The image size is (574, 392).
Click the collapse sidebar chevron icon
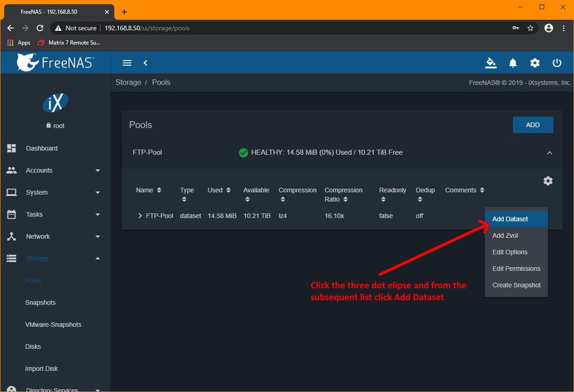(x=145, y=63)
